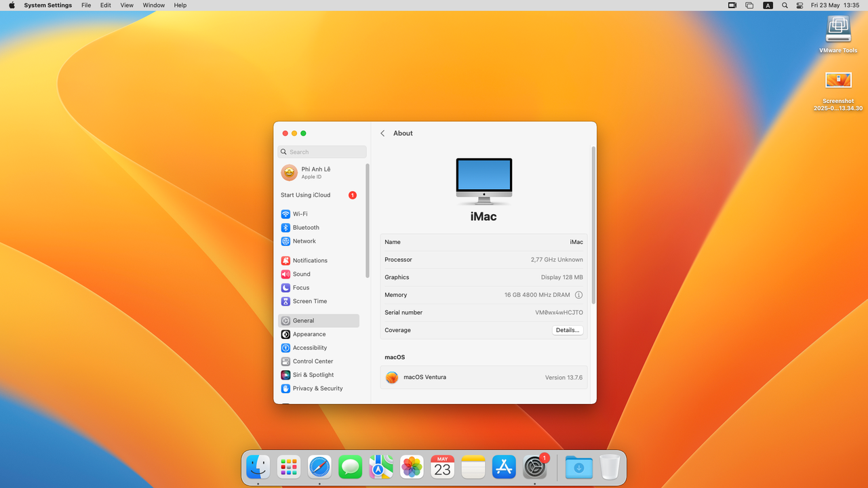Screen dimensions: 868x488
Task: Open Privacy & Security settings
Action: (319, 388)
